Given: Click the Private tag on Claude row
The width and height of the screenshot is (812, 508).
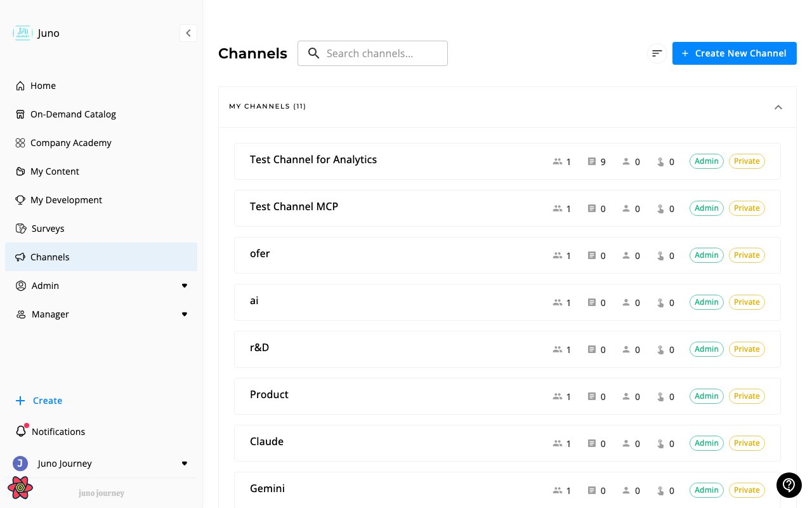Looking at the screenshot, I should click(747, 443).
